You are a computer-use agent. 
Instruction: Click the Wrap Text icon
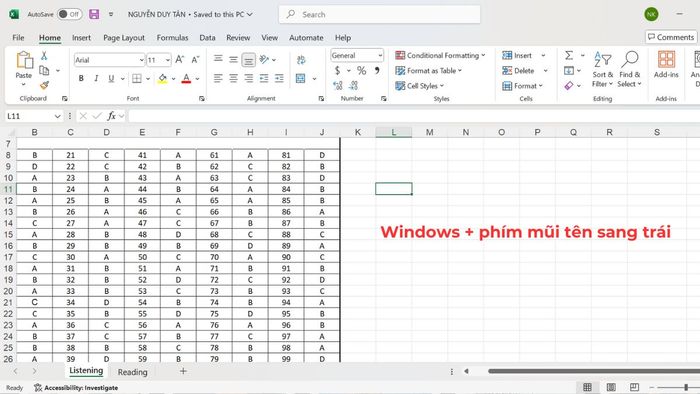pos(301,59)
